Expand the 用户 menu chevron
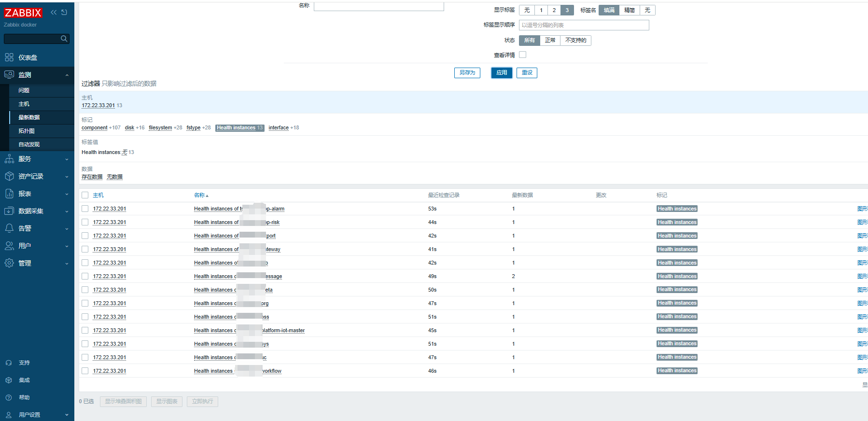868x421 pixels. tap(67, 246)
